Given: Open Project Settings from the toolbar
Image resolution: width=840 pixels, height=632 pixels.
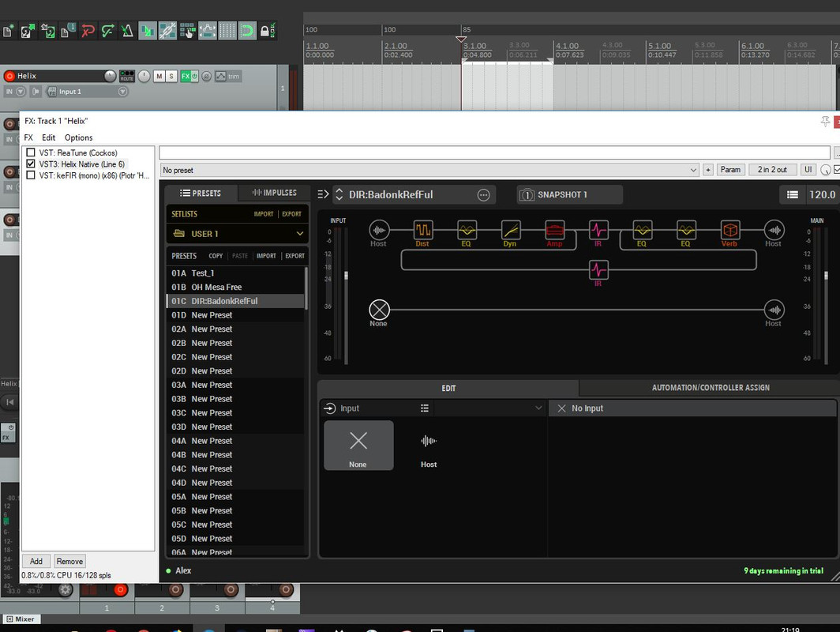Looking at the screenshot, I should (x=68, y=31).
